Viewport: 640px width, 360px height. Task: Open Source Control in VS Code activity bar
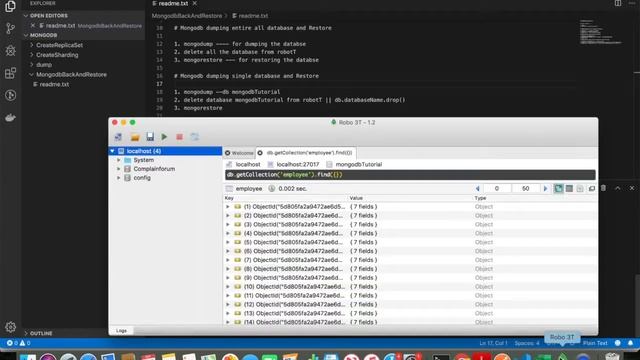tap(10, 28)
